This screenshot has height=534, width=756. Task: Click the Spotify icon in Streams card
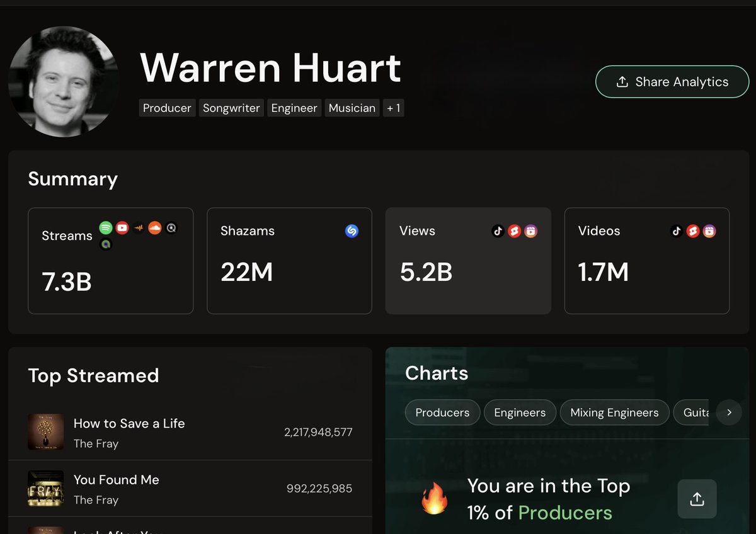coord(106,228)
